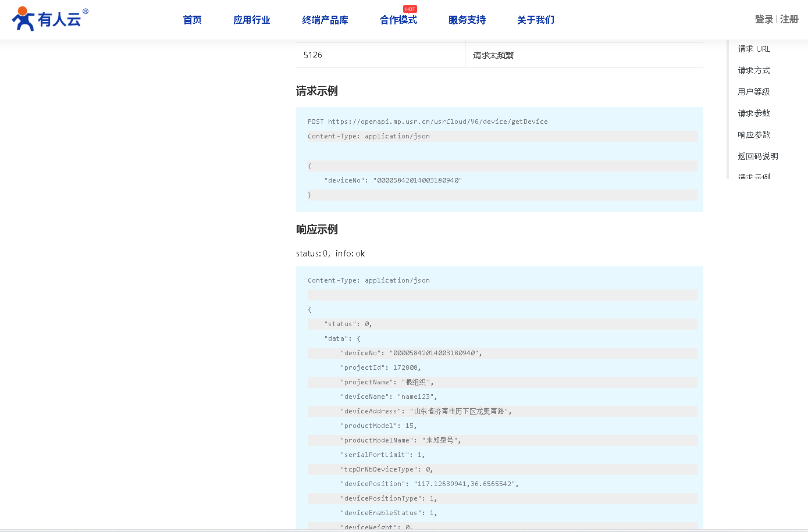Screen dimensions: 808x532
Task: Open the 合作模式 menu
Action: [x=398, y=20]
